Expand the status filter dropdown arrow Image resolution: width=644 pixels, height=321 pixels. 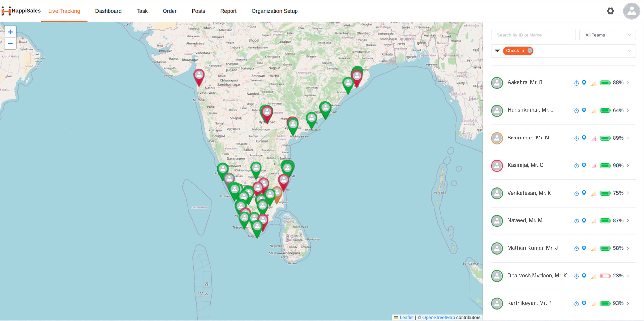point(629,51)
